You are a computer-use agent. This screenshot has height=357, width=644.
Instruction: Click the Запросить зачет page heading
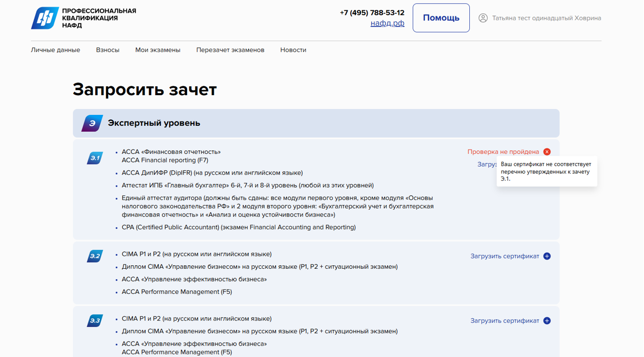point(145,90)
